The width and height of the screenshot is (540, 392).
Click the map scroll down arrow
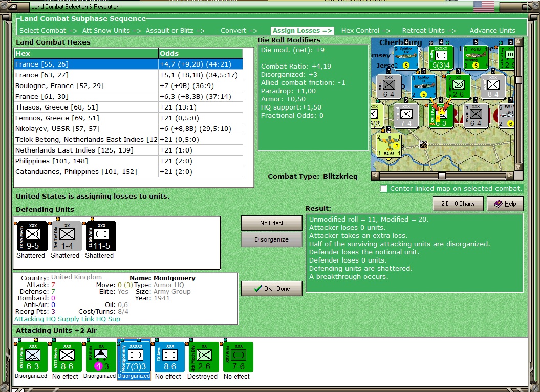(x=519, y=167)
